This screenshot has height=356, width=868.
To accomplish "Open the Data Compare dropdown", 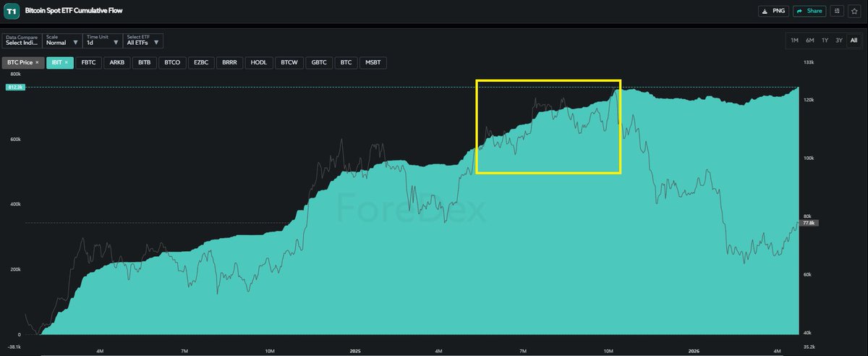I will [x=21, y=40].
